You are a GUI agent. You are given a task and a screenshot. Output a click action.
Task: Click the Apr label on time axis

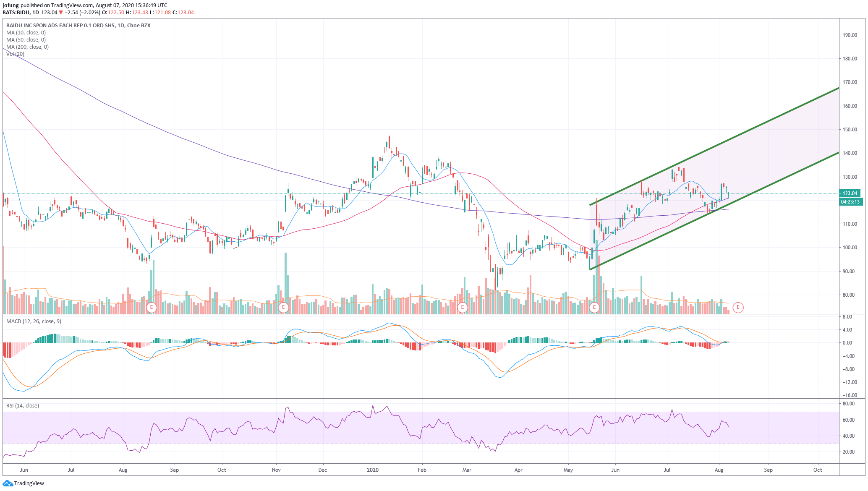coord(518,470)
